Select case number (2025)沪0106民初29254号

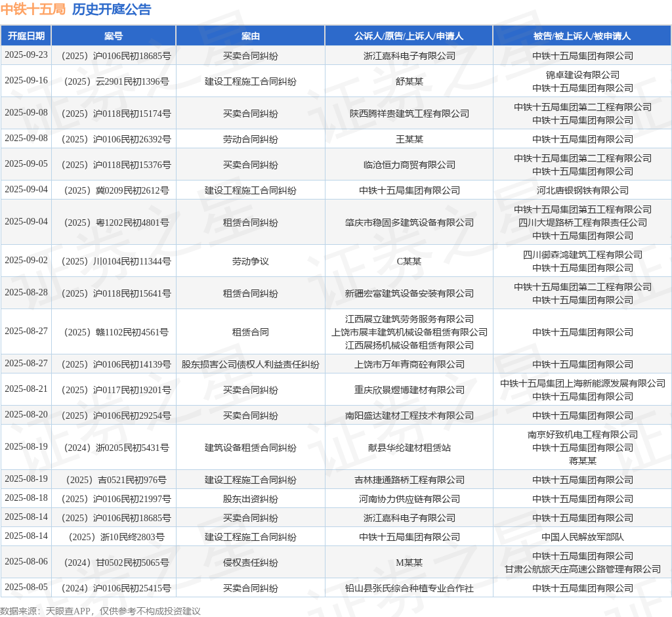click(116, 415)
